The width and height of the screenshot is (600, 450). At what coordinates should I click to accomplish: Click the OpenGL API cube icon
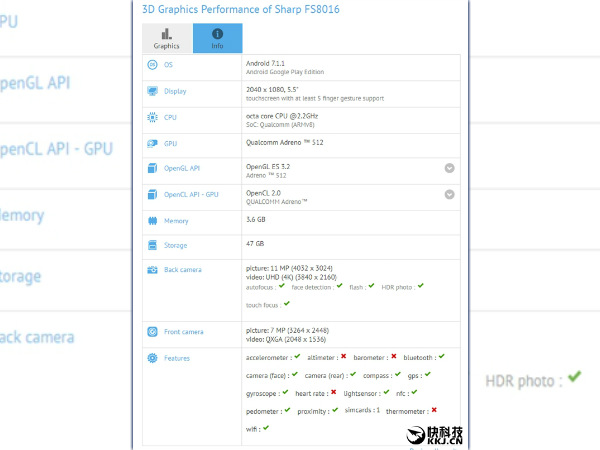click(152, 168)
